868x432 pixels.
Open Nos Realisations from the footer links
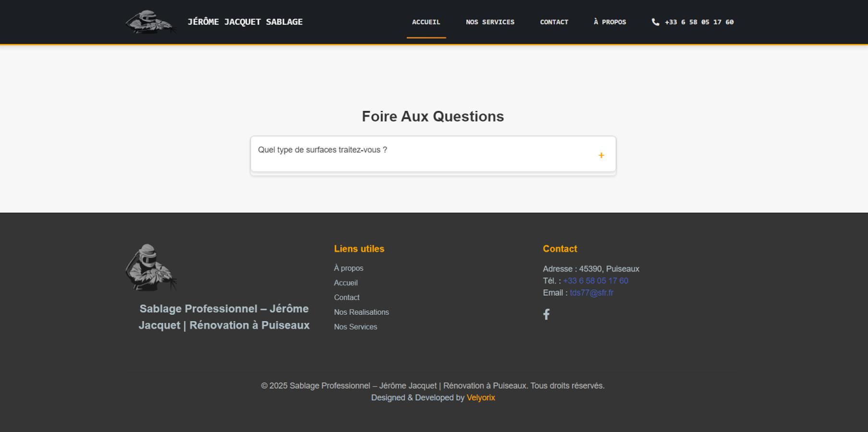coord(362,312)
